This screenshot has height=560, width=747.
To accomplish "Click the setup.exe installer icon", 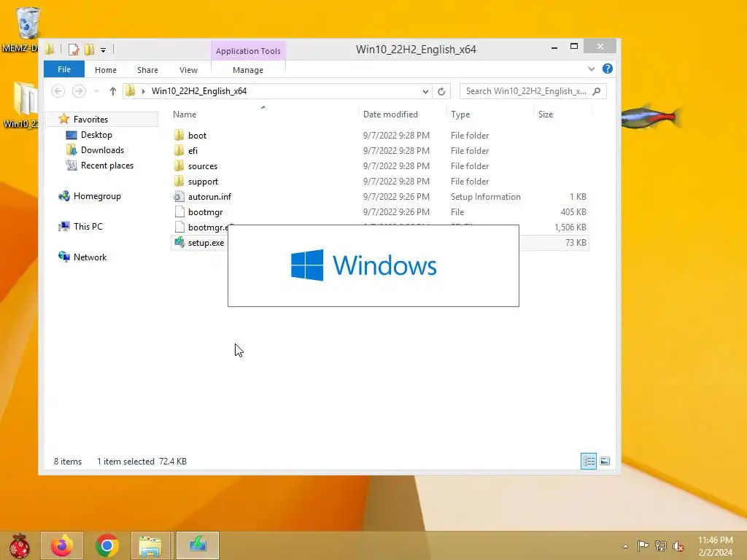I will [179, 242].
